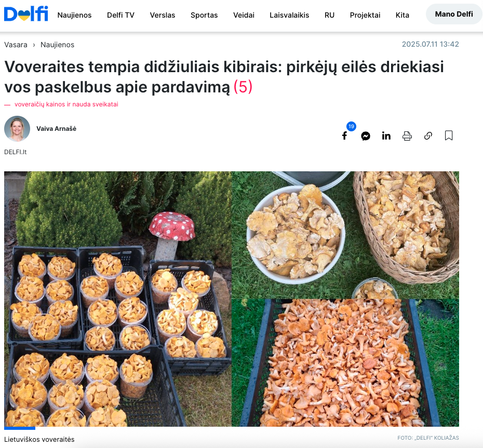
Task: Open Mano Delfi account button
Action: [x=454, y=14]
